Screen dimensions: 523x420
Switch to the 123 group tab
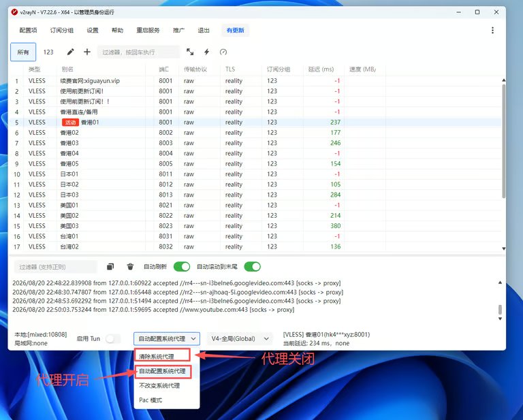pos(48,52)
